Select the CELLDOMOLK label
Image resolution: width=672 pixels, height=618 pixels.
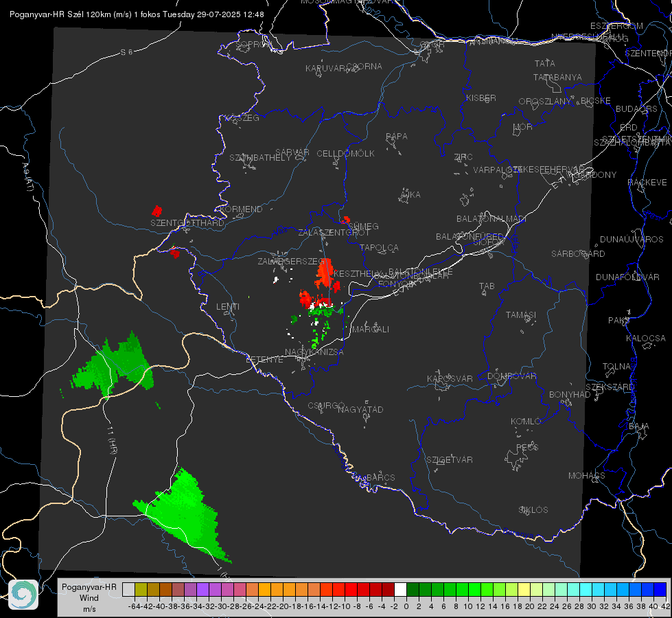345,154
